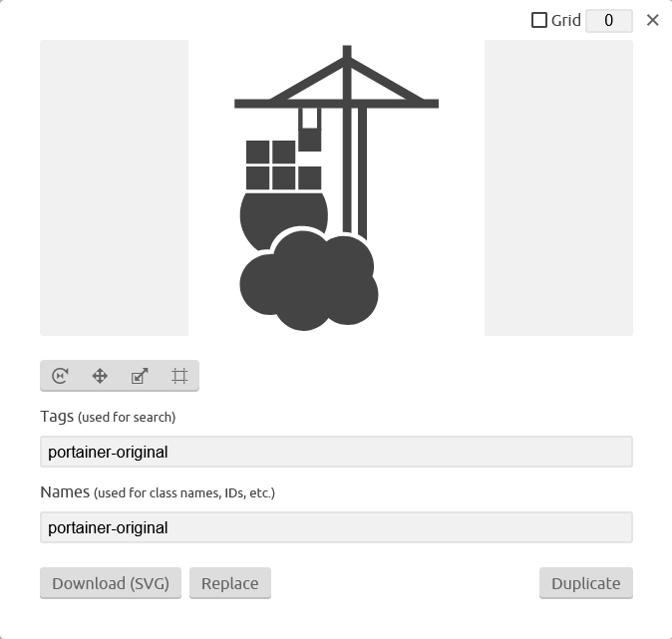672x639 pixels.
Task: Select the rotate and mirror tool
Action: pos(60,376)
